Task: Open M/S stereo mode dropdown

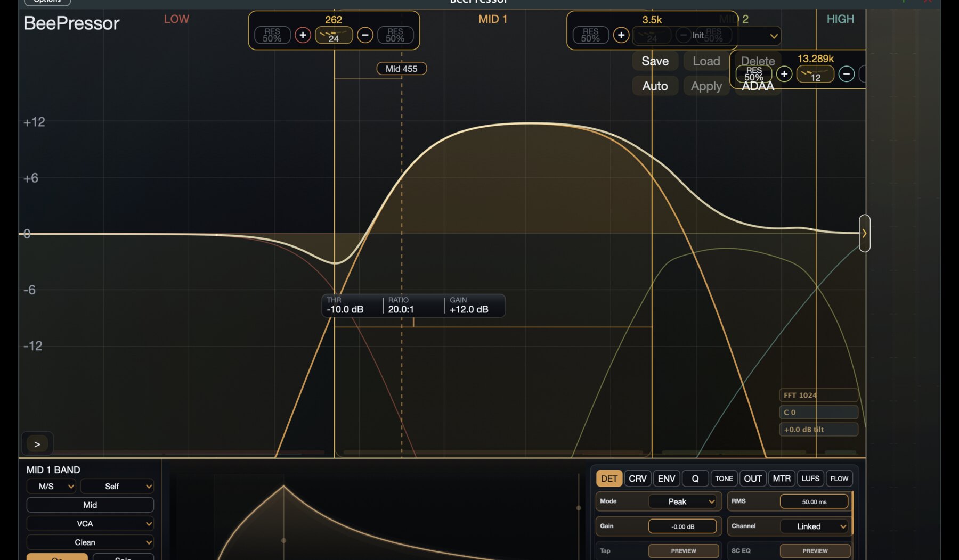Action: [x=51, y=486]
